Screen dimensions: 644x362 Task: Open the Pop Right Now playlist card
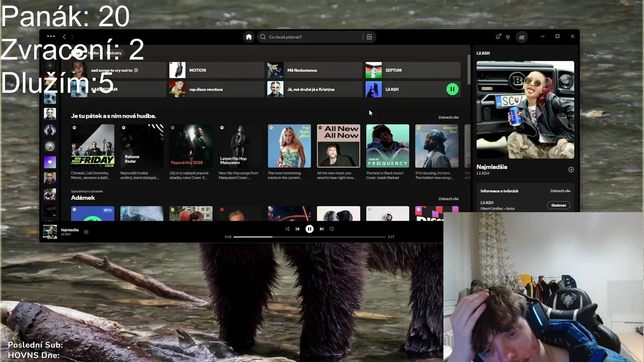pyautogui.click(x=289, y=152)
